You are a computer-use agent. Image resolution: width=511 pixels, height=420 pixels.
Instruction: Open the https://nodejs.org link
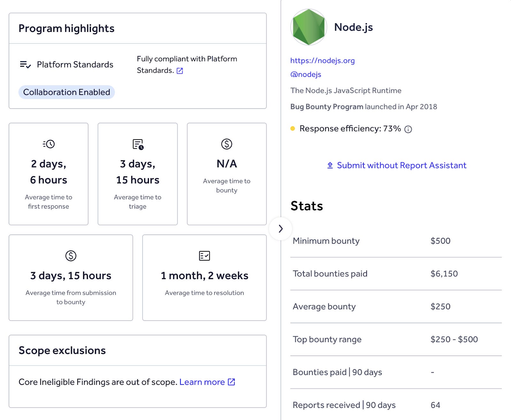[322, 60]
